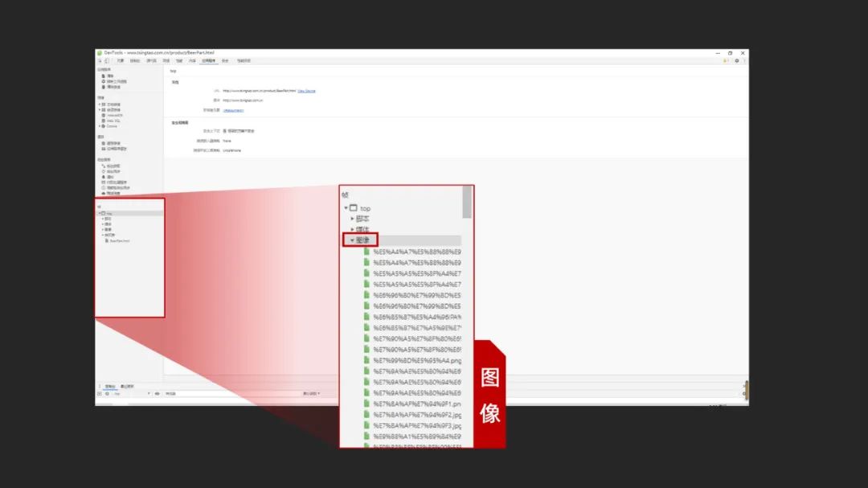868x488 pixels.
Task: Click the owner element link under URL
Action: tap(233, 110)
